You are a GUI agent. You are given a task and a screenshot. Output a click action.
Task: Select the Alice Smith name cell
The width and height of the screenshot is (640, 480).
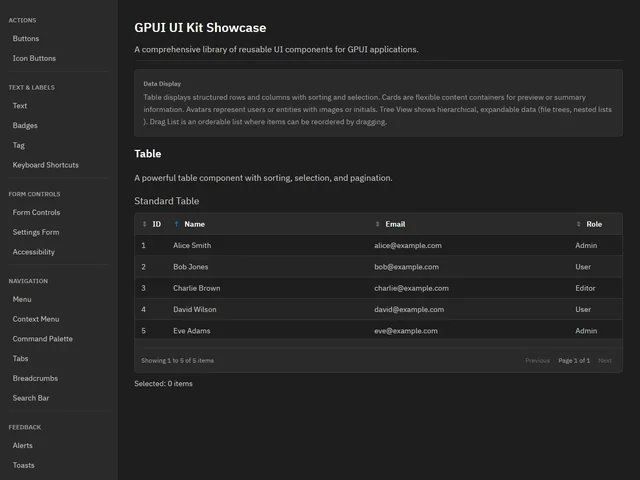(192, 245)
